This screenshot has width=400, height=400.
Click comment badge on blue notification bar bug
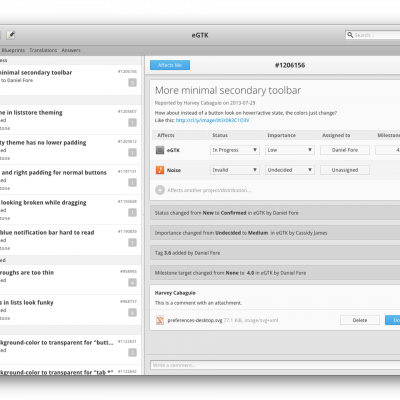point(132,243)
